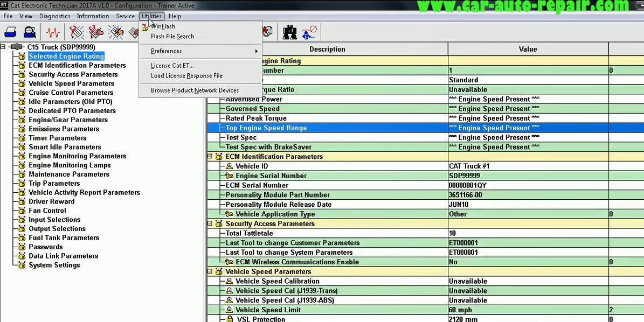This screenshot has height=322, width=644.
Task: Select Vehicle Activity Report Parameters in tree
Action: 84,192
